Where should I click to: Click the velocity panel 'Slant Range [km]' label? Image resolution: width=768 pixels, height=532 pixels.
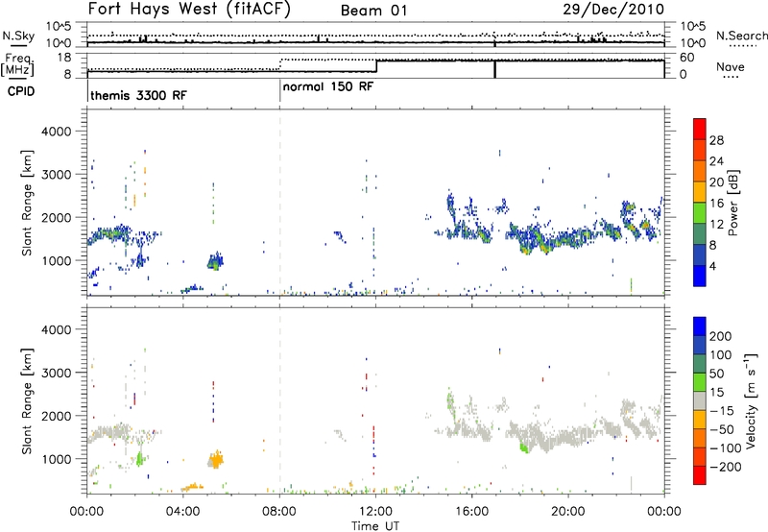click(x=27, y=401)
